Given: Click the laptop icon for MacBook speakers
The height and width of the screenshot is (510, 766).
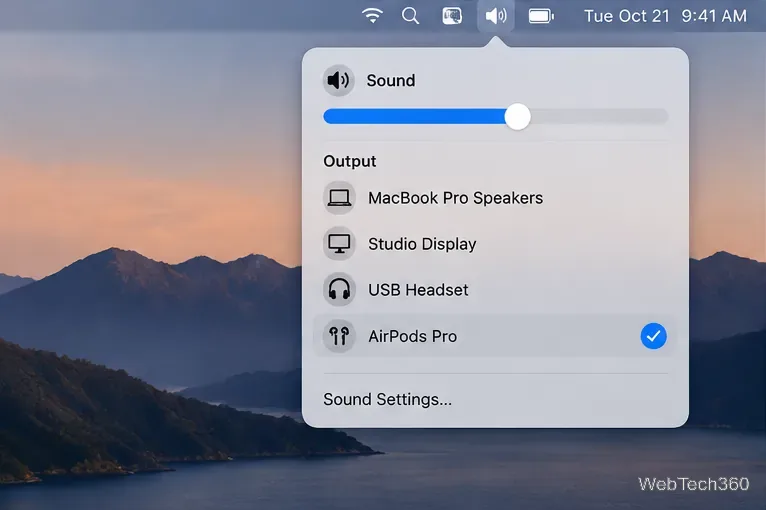Looking at the screenshot, I should pyautogui.click(x=339, y=198).
